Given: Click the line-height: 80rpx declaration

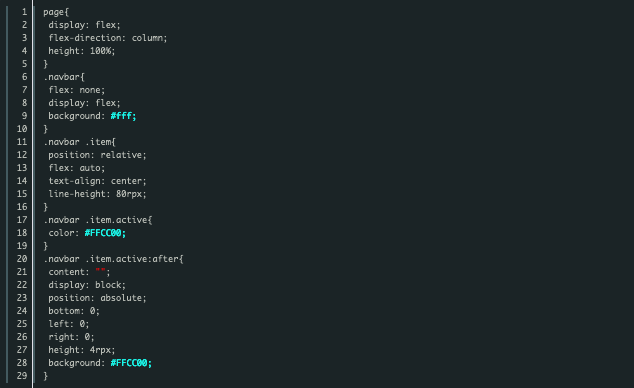Looking at the screenshot, I should click(97, 194).
